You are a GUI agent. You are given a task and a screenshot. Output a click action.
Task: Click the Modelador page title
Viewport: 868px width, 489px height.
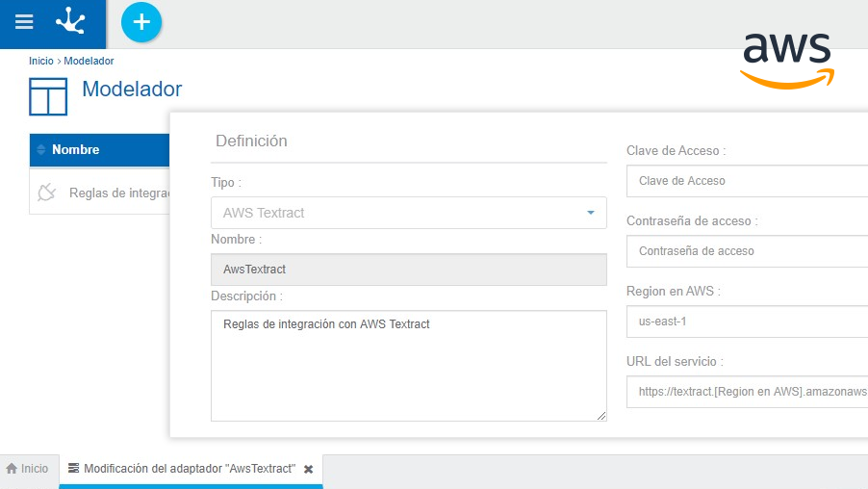(132, 90)
